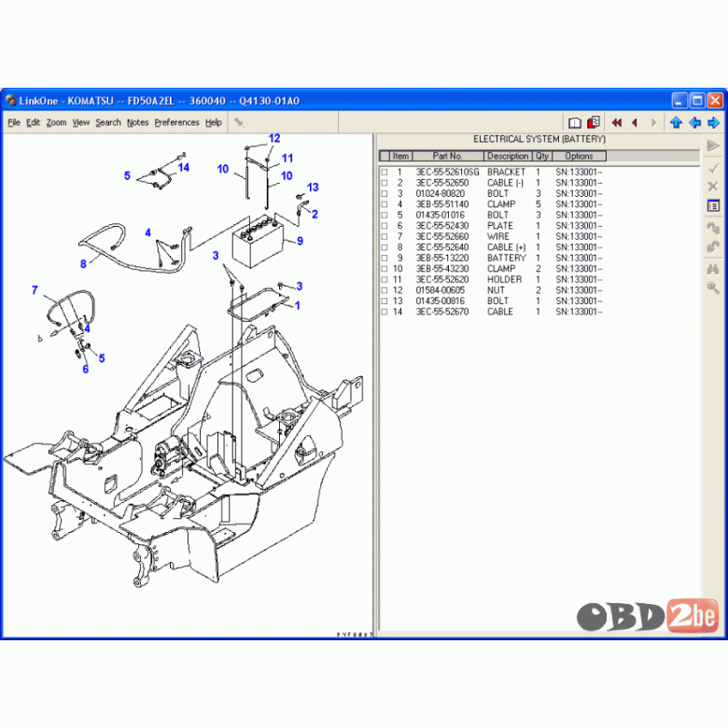Click the binoculars search icon
This screenshot has height=728, width=728.
[x=713, y=269]
